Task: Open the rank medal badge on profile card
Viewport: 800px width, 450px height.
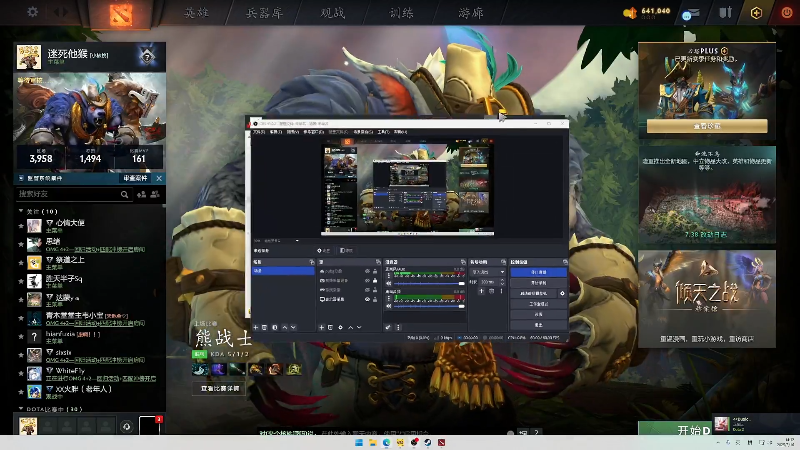Action: coord(147,56)
